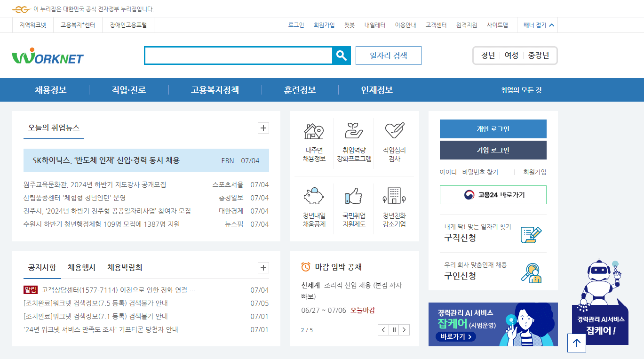
Task: Pause the 마감 임박 공채 carousel
Action: click(393, 330)
